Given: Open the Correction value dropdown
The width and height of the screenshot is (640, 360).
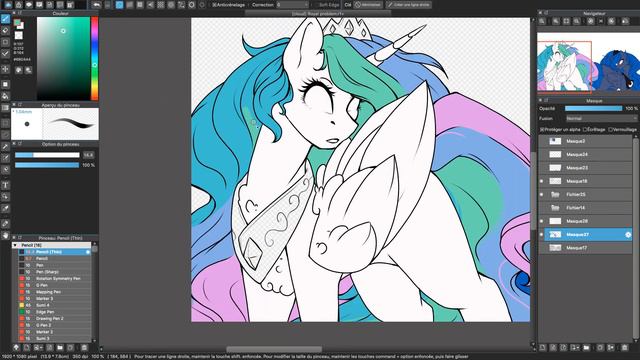Looking at the screenshot, I should (292, 5).
